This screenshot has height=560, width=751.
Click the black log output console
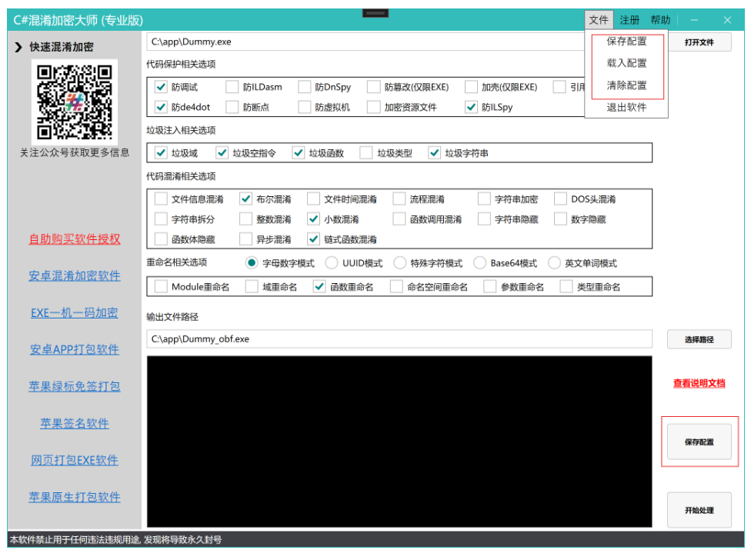(x=399, y=442)
